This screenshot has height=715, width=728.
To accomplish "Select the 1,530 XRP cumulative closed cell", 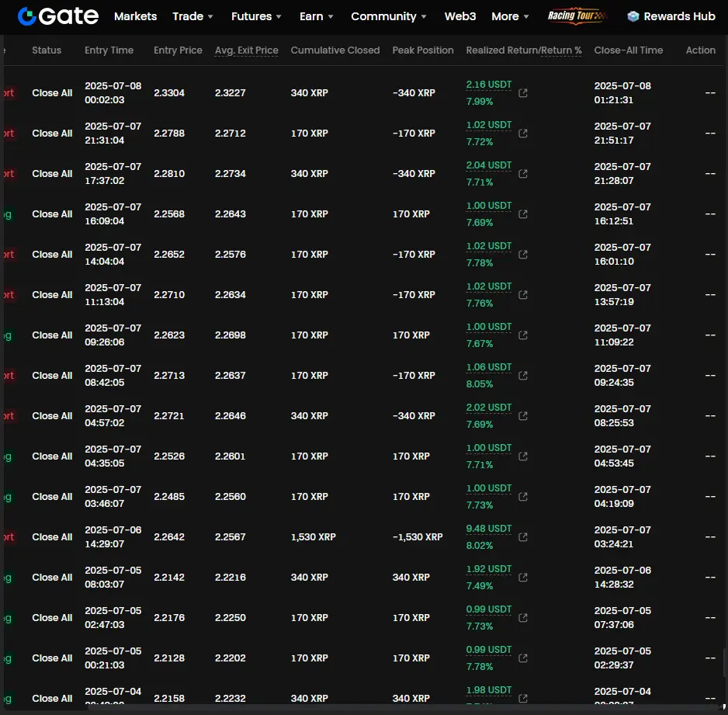I will [314, 537].
